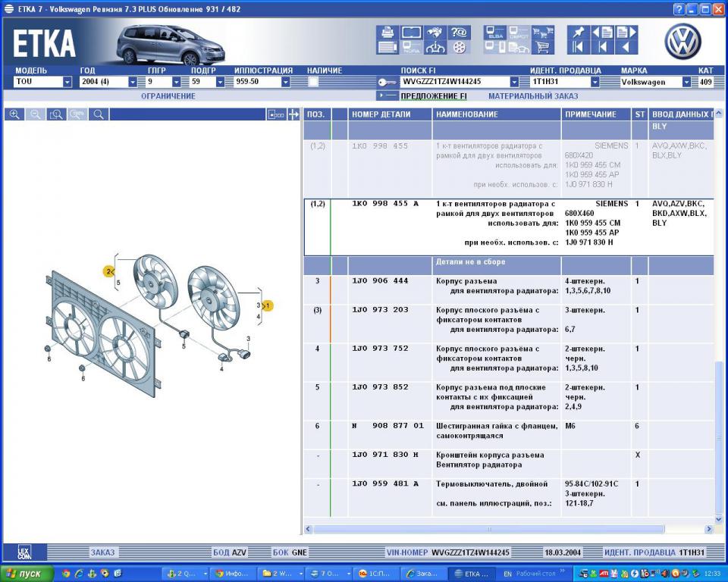Select part row 1J0 973 752
The image size is (728, 582).
pyautogui.click(x=509, y=362)
